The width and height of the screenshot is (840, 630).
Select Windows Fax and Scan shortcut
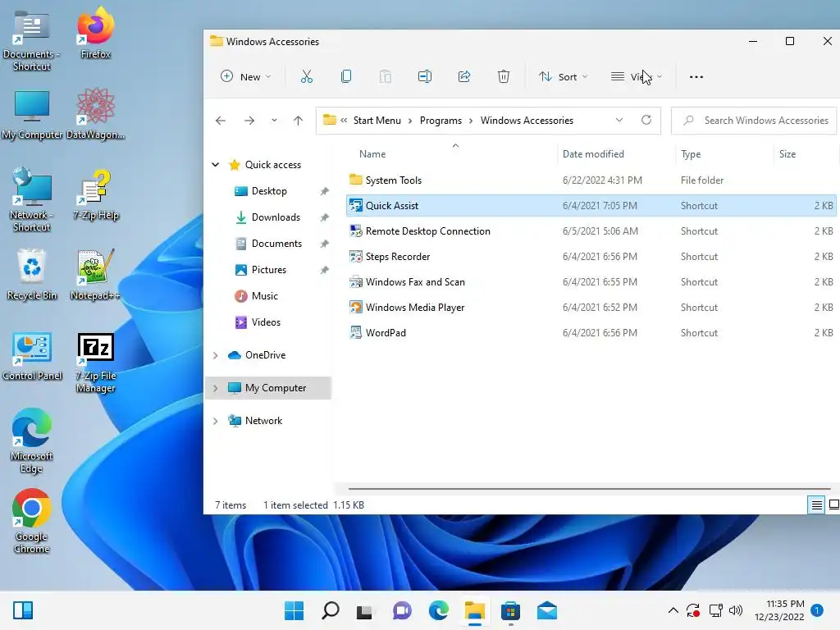tap(591, 282)
